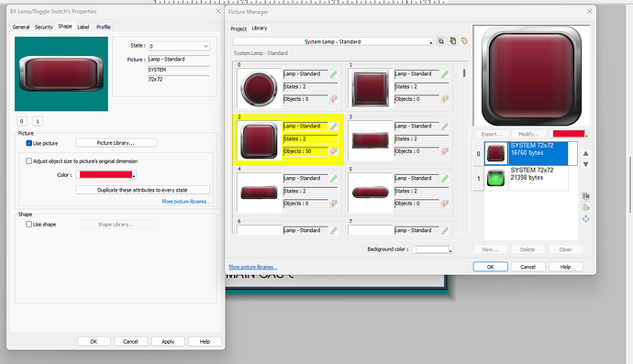Click Apply in the Properties dialog
Image resolution: width=633 pixels, height=364 pixels.
(168, 341)
